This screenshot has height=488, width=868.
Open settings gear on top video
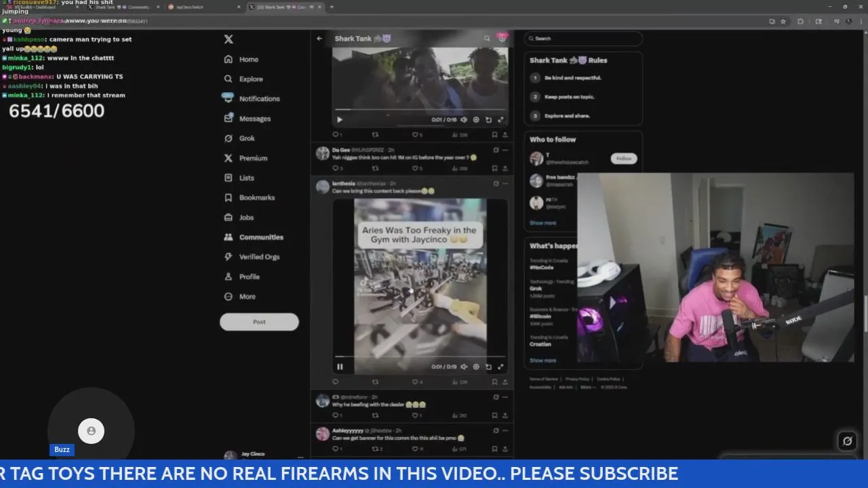click(x=476, y=120)
